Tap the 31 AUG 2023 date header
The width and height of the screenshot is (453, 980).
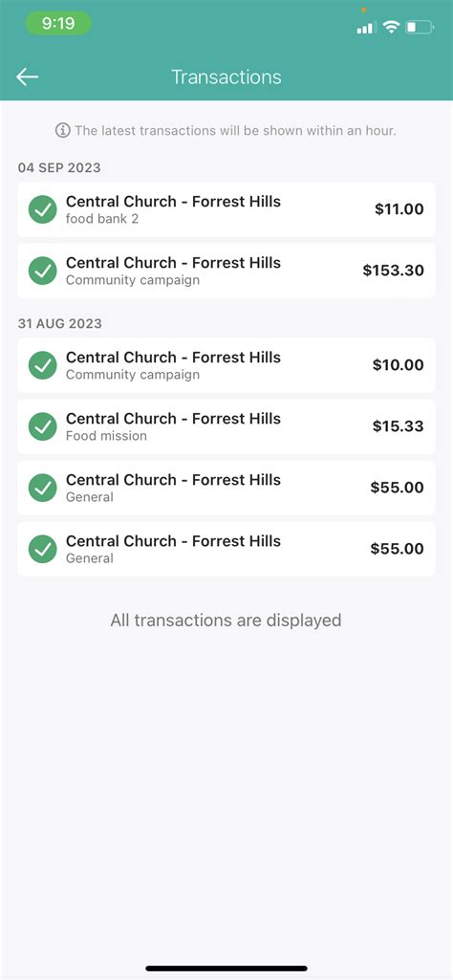(60, 324)
